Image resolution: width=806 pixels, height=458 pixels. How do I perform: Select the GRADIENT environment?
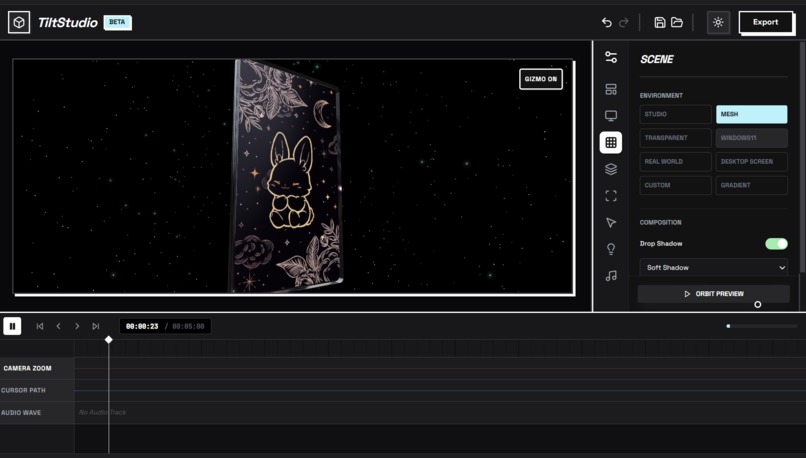(x=752, y=185)
